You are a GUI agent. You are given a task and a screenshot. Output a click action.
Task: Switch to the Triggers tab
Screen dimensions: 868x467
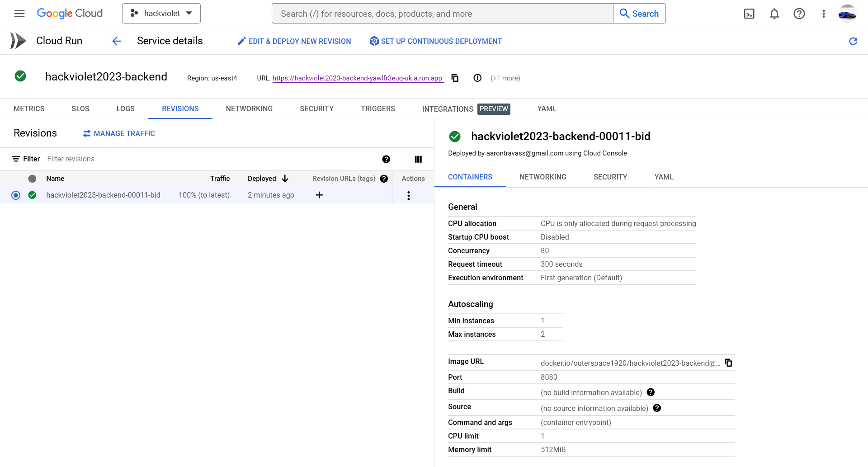tap(378, 108)
